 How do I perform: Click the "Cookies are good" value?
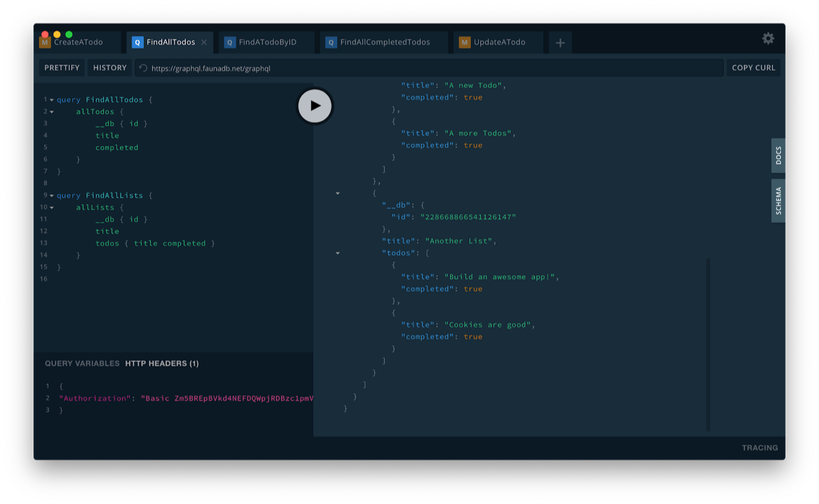(x=487, y=324)
